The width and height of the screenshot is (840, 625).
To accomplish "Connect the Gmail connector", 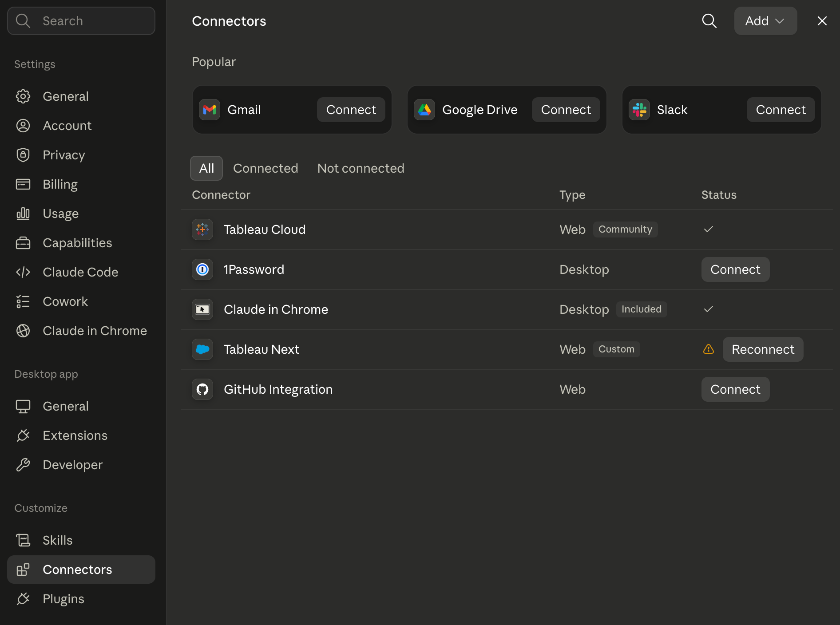I will (x=351, y=110).
